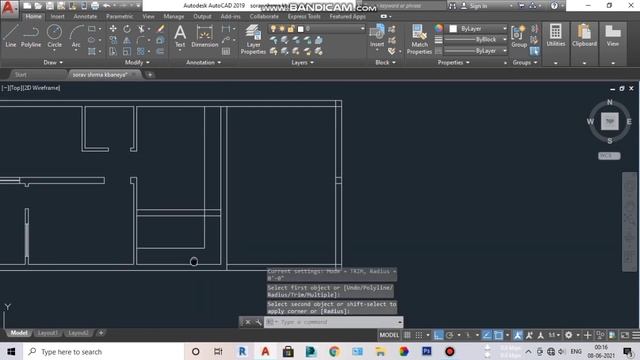Image resolution: width=640 pixels, height=360 pixels.
Task: Select the Dimension tool
Action: (204, 36)
